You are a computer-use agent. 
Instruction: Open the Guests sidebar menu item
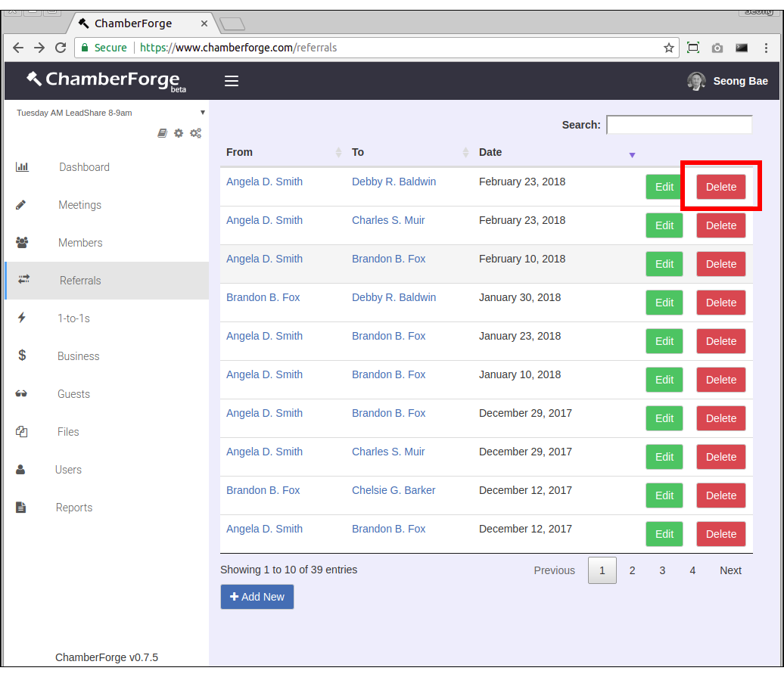click(x=73, y=394)
